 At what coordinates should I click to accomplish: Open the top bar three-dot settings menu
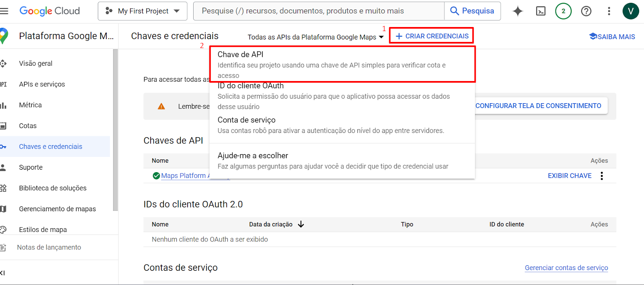pos(609,11)
